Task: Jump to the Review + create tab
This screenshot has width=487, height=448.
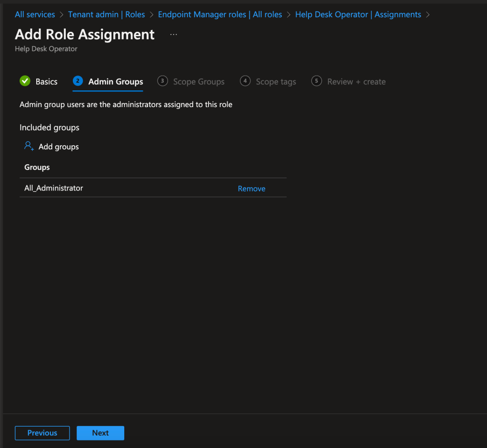Action: click(356, 82)
